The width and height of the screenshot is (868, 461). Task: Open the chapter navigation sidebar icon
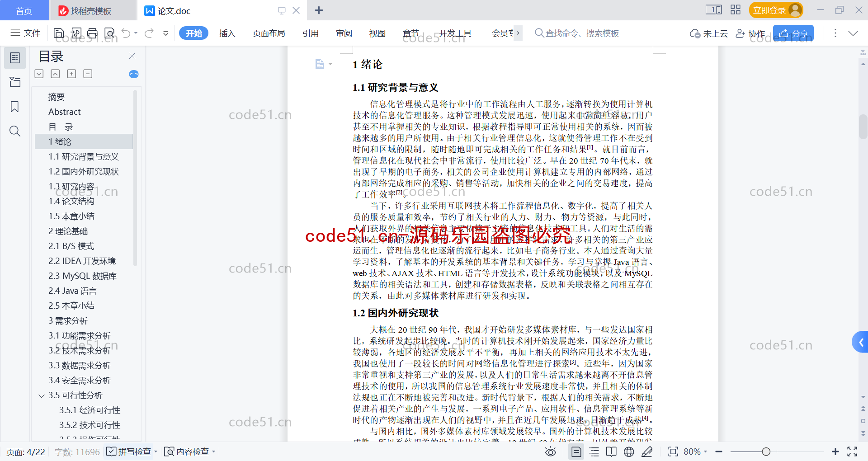point(15,82)
